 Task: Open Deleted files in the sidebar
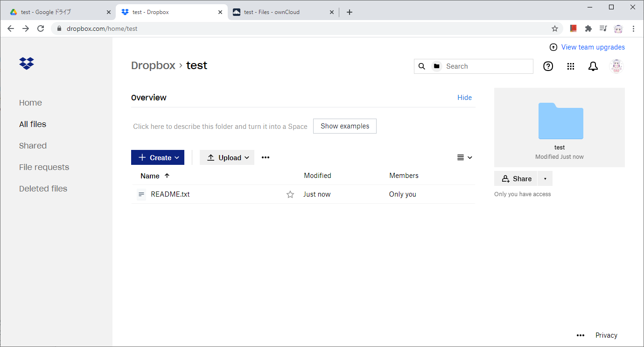click(43, 189)
